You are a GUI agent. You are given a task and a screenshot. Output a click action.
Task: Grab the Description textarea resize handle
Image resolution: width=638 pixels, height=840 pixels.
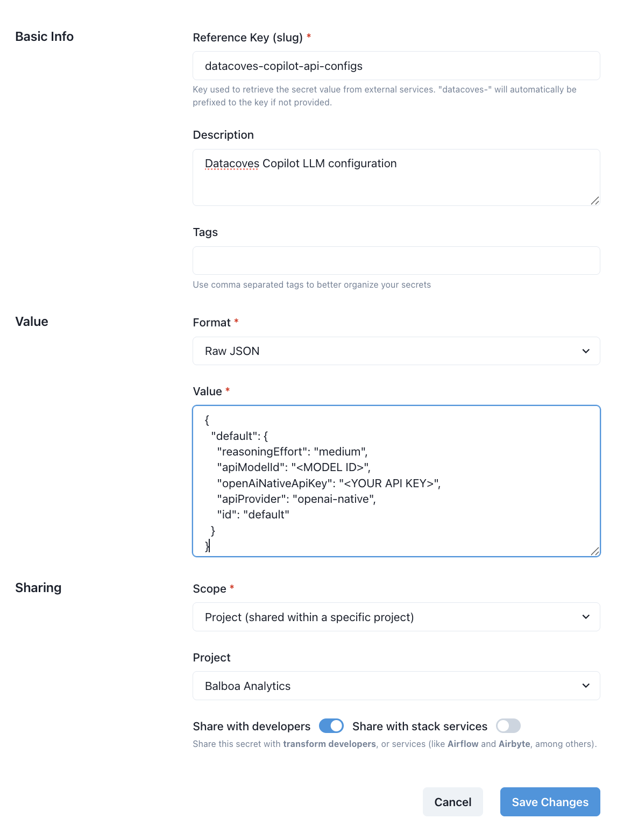[x=595, y=201]
